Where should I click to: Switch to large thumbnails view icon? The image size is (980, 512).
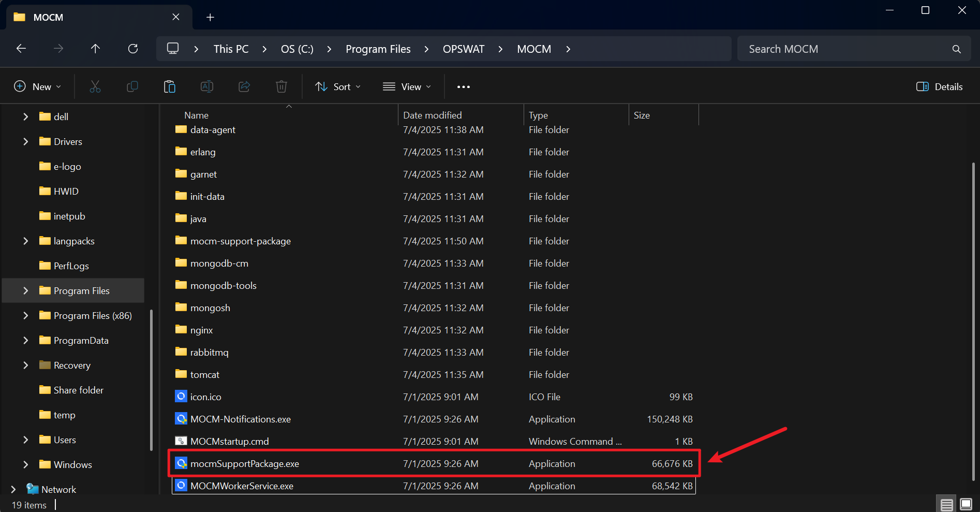[x=966, y=504]
